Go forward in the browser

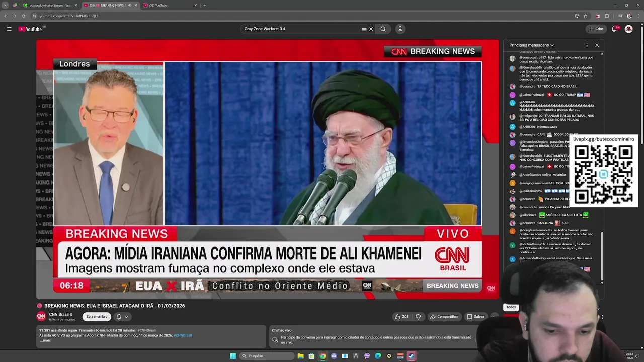15,16
